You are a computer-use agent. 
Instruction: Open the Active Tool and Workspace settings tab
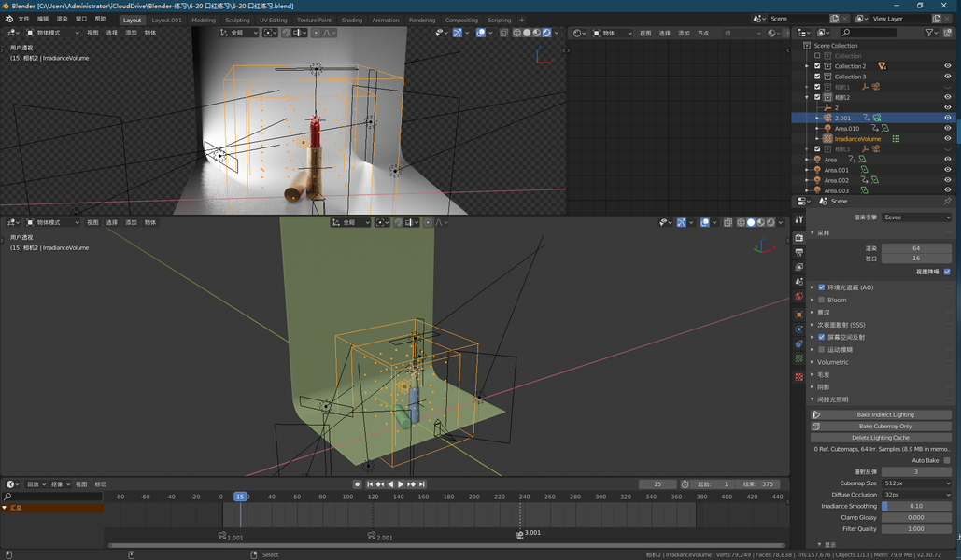point(799,218)
